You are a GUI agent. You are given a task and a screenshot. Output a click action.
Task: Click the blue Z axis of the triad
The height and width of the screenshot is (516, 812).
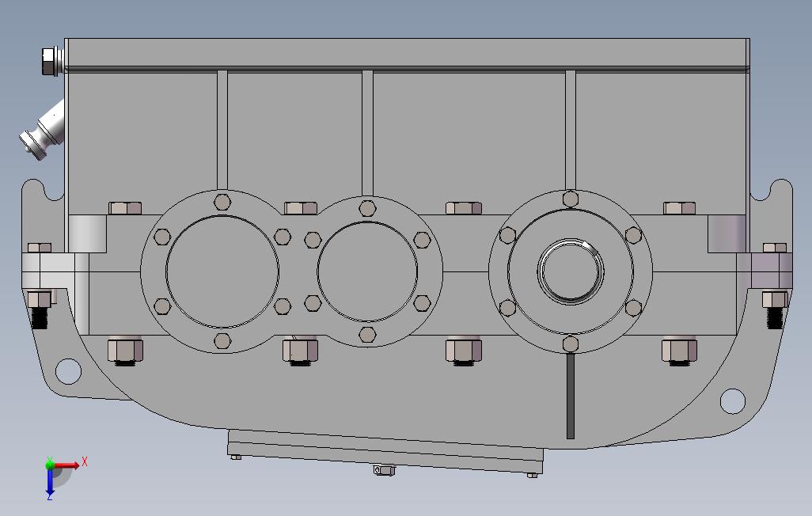(x=50, y=483)
